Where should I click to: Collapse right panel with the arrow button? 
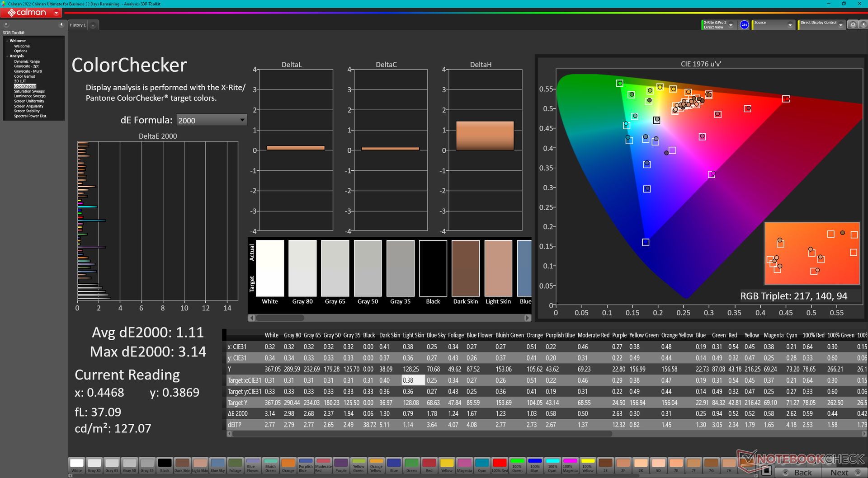(x=863, y=25)
